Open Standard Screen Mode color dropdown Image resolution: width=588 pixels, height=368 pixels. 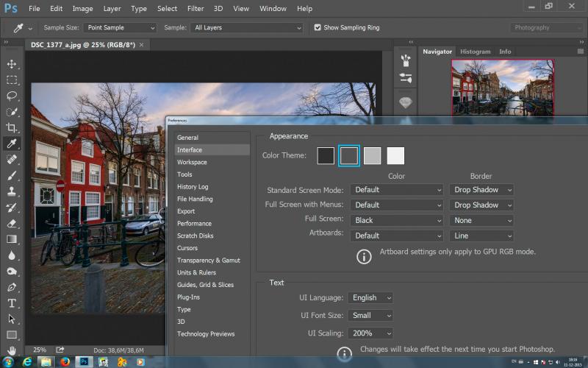pyautogui.click(x=397, y=190)
